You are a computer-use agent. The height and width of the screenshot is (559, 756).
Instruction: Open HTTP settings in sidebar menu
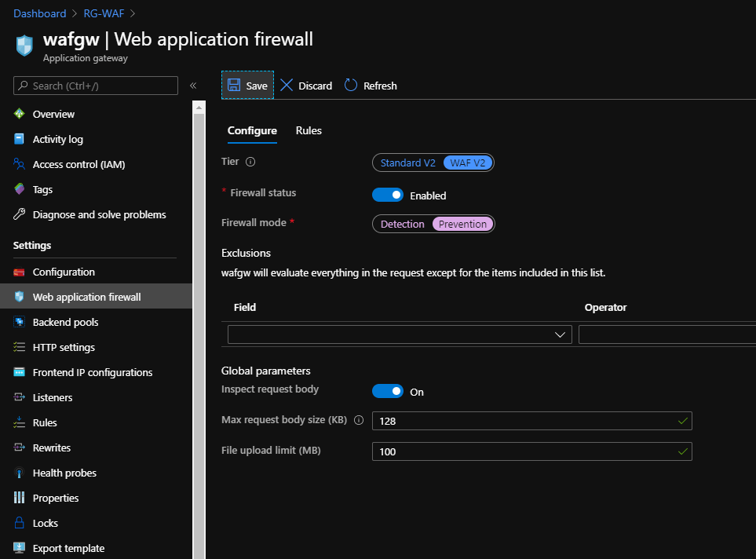click(64, 347)
